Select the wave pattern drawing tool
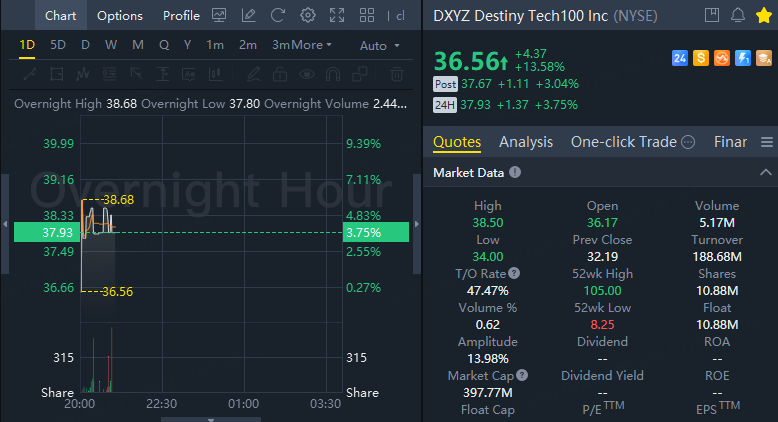The height and width of the screenshot is (422, 778). (x=83, y=74)
